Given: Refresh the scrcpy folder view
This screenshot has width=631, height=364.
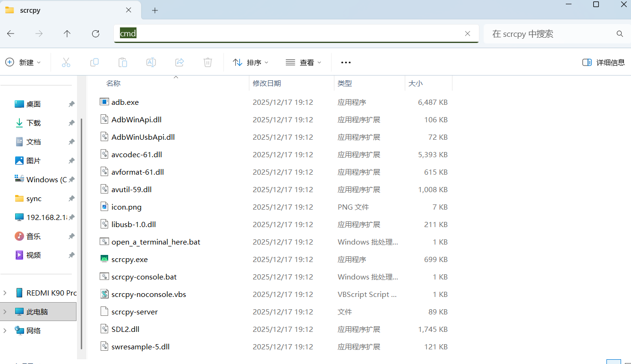Looking at the screenshot, I should click(x=95, y=34).
